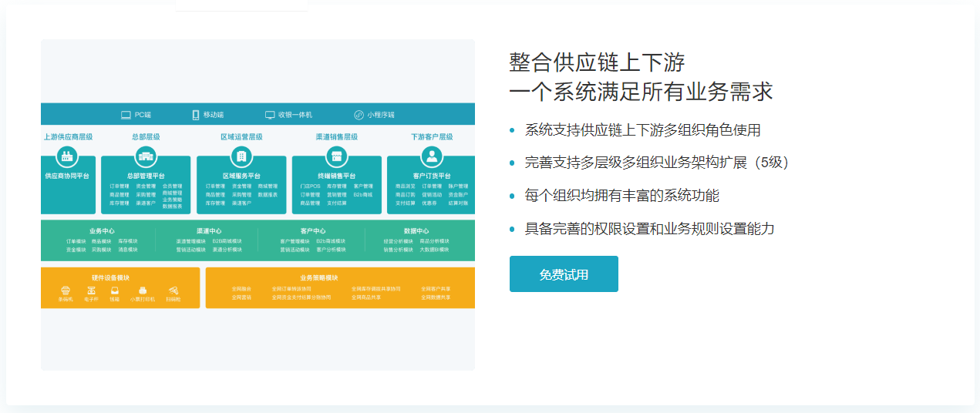Select the 上游供应商层级 factory icon
The width and height of the screenshot is (980, 413).
(x=67, y=157)
